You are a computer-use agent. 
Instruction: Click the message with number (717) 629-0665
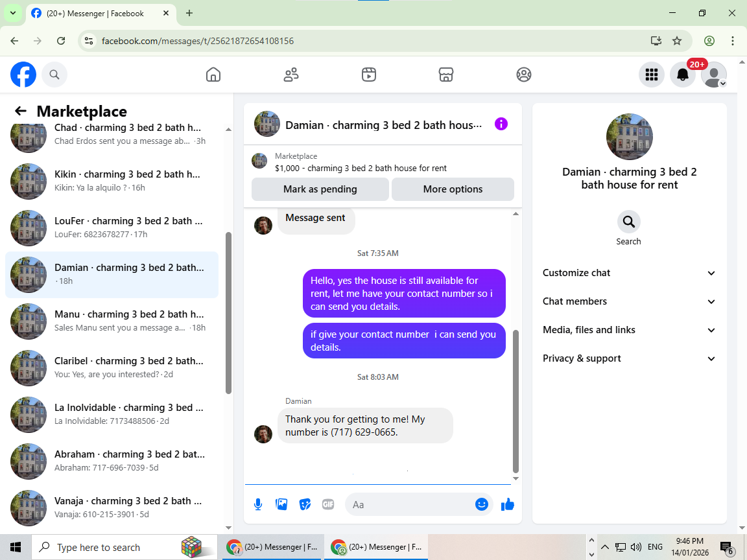coord(365,426)
